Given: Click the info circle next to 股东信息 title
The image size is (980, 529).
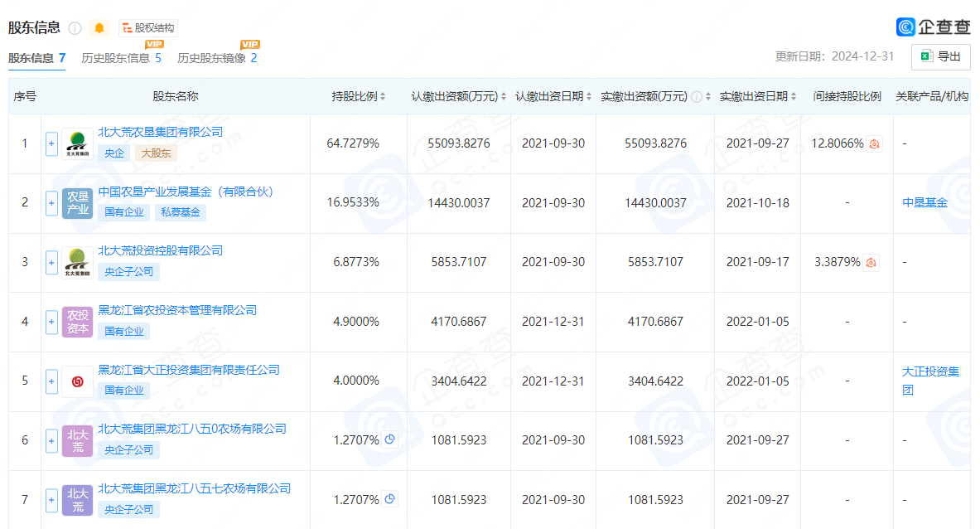Looking at the screenshot, I should (75, 28).
